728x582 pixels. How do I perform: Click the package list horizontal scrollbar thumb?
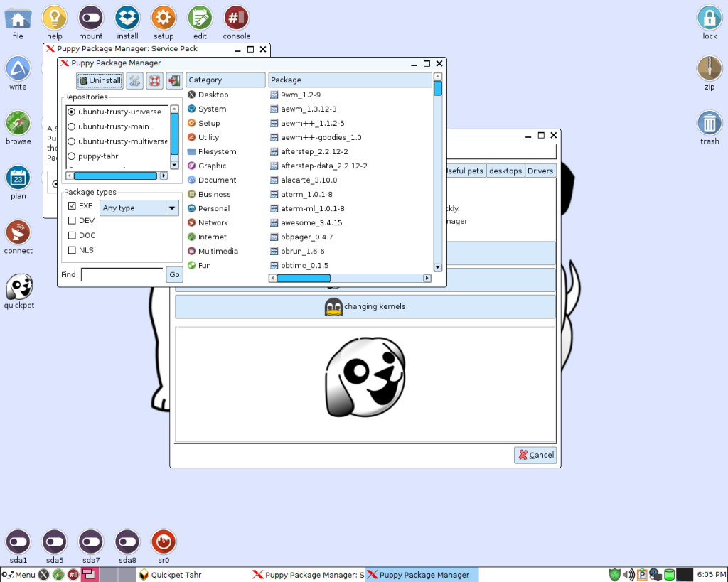tap(304, 279)
